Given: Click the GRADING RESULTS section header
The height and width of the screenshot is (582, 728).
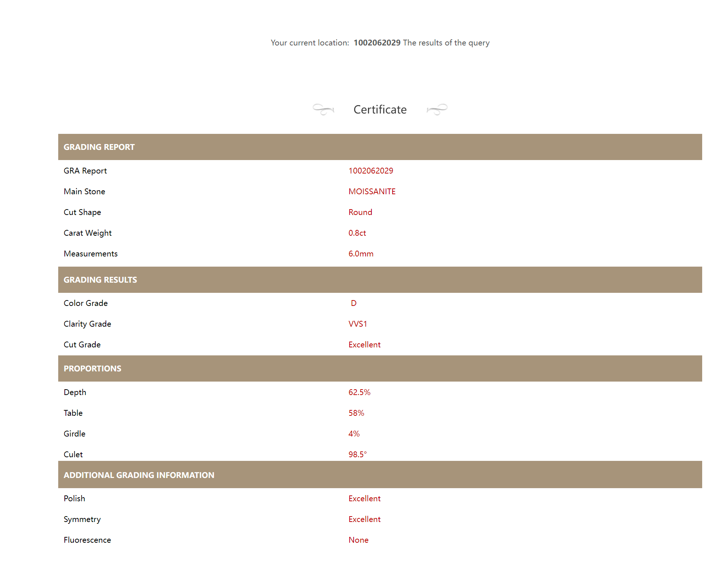Looking at the screenshot, I should click(100, 280).
